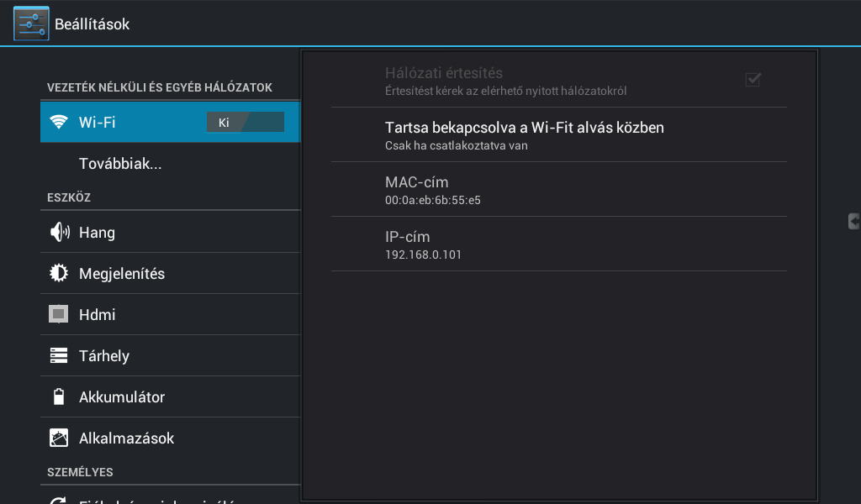Screen dimensions: 861x504
Task: Open the Hdmi display icon
Action: [x=59, y=314]
